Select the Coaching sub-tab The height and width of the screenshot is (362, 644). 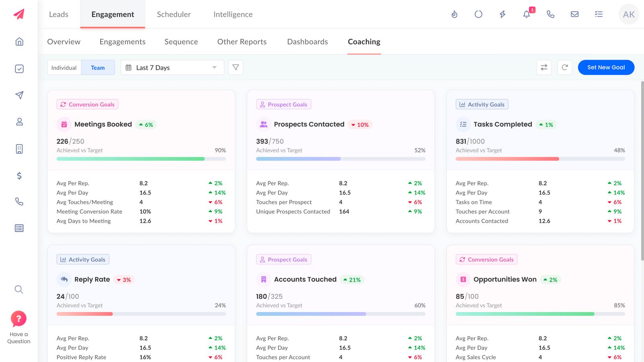pos(364,41)
